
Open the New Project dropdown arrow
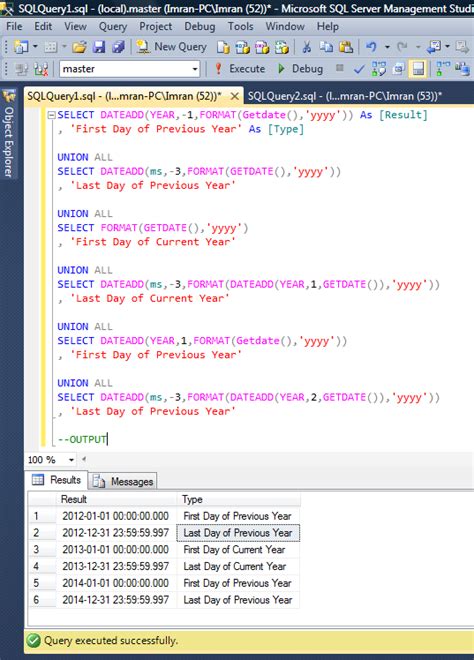pyautogui.click(x=35, y=47)
